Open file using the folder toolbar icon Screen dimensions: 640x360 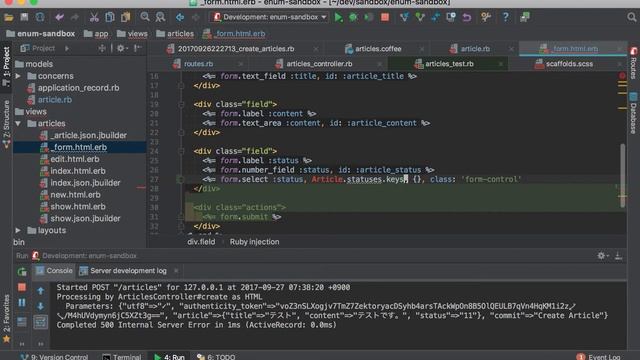tap(9, 17)
